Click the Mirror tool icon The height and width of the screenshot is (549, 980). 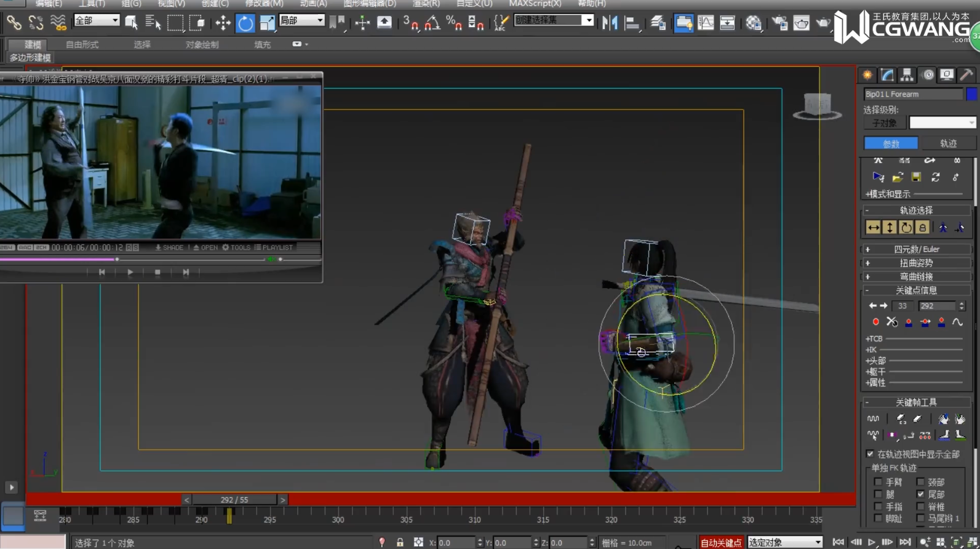click(x=610, y=23)
